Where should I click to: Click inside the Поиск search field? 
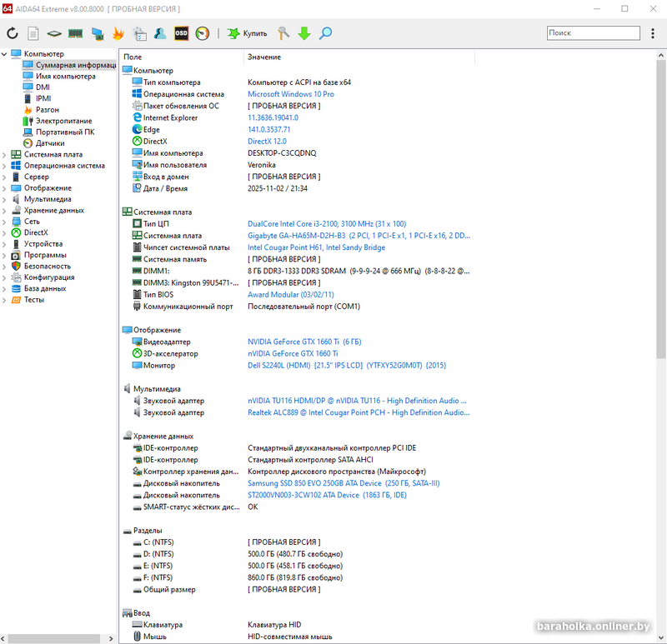point(592,32)
